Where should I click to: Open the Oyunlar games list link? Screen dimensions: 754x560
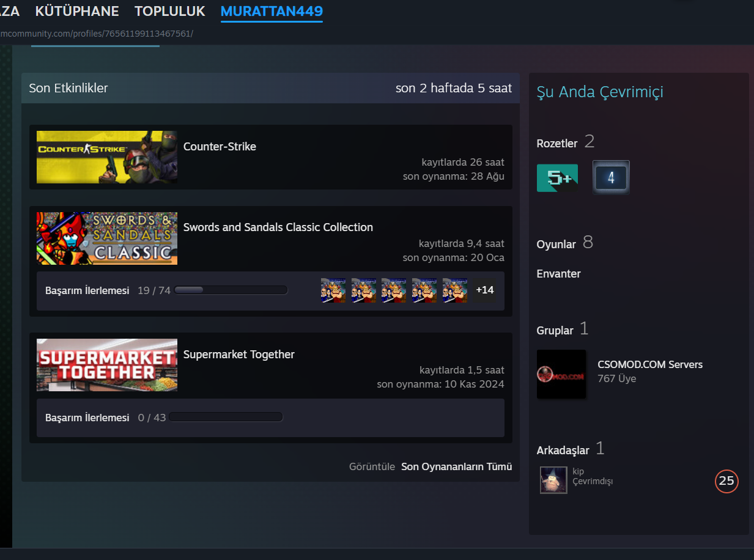click(x=556, y=245)
